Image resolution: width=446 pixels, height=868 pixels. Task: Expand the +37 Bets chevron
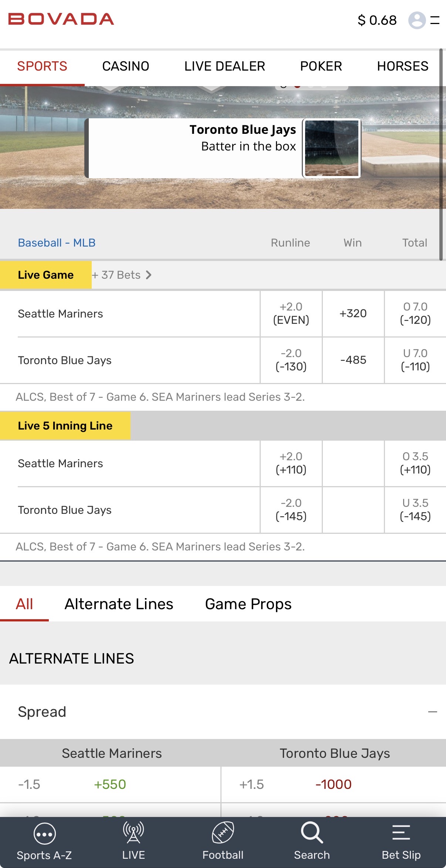point(148,275)
